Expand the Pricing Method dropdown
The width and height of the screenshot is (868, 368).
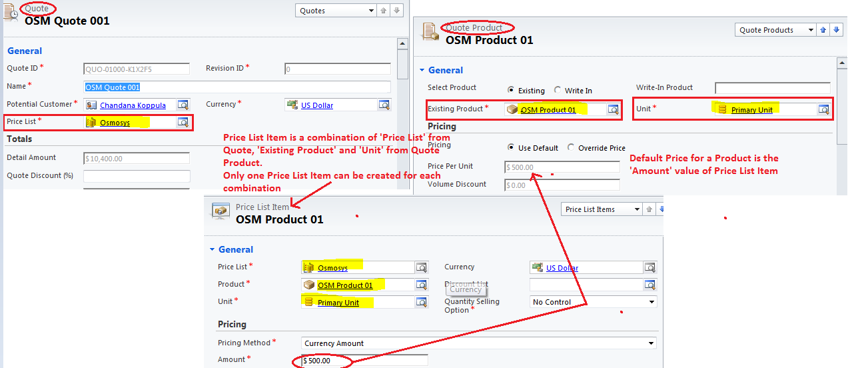tap(478, 343)
